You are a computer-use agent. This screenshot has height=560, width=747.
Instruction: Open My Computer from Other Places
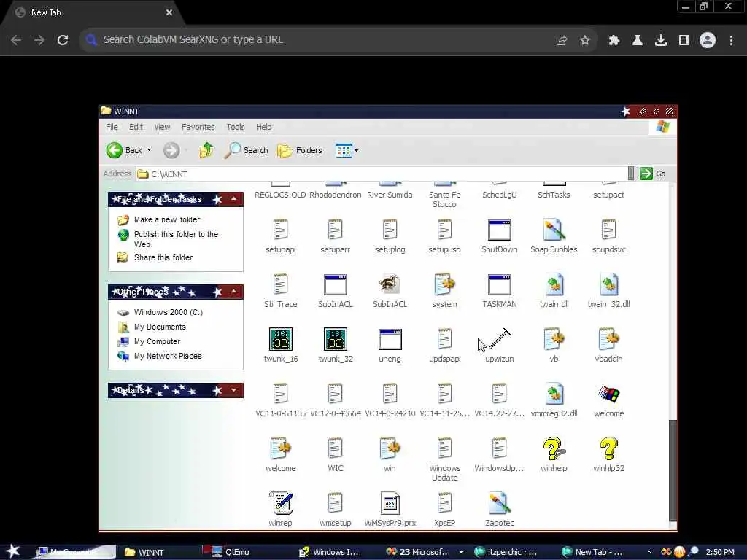pos(157,341)
